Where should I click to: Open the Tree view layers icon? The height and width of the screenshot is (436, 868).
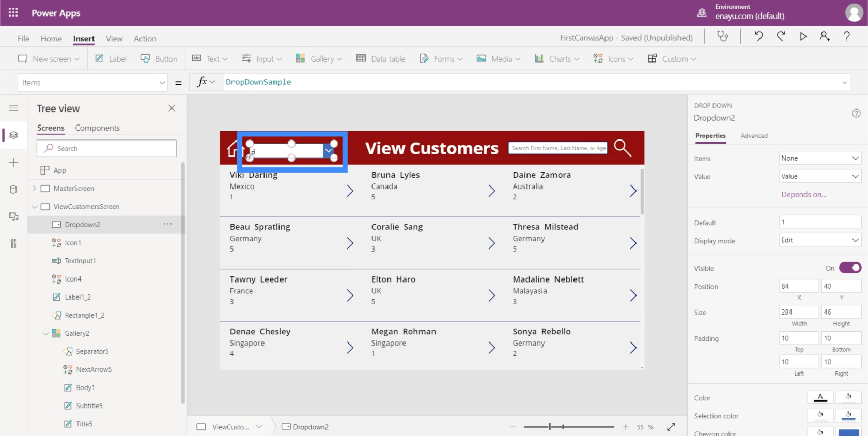click(x=14, y=135)
